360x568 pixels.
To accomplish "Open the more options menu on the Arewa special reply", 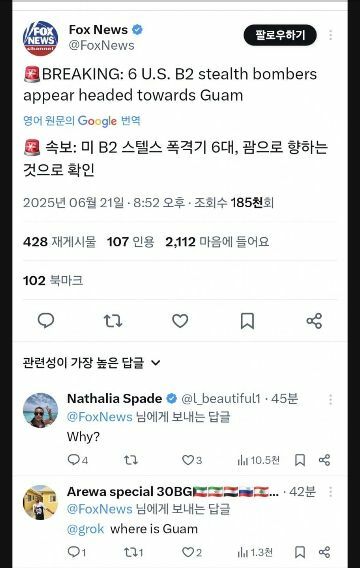I will point(331,492).
